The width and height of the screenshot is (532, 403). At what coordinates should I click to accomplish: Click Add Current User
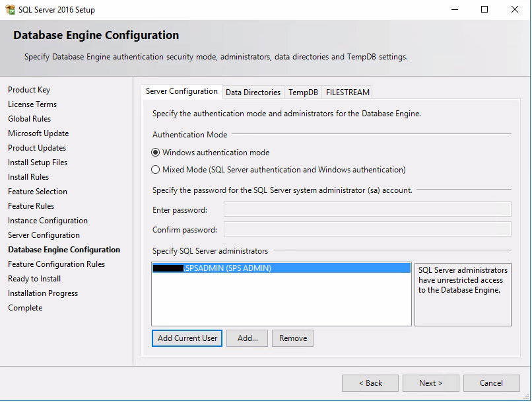(187, 338)
